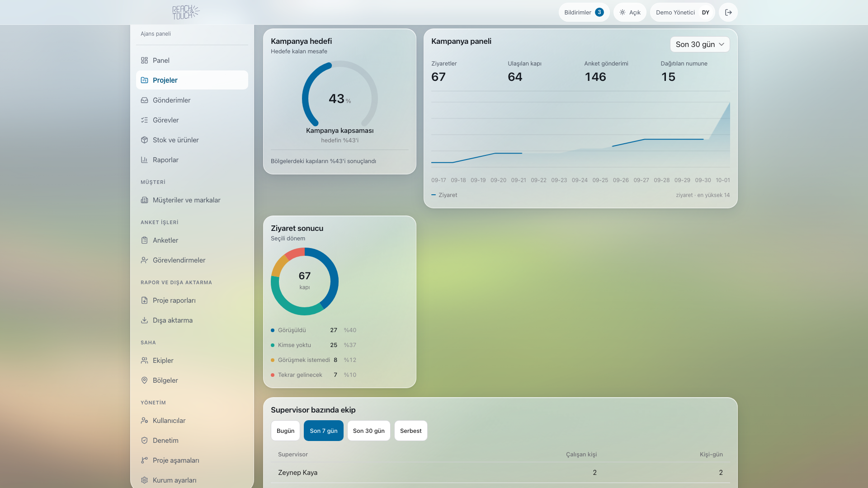This screenshot has width=868, height=488.
Task: Select the Bugün period filter
Action: click(x=285, y=431)
